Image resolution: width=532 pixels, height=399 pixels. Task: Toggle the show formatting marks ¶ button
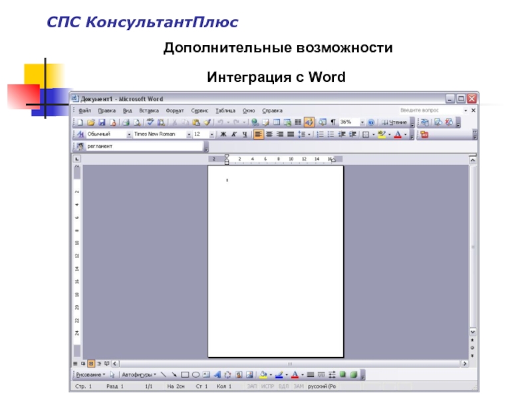coord(333,122)
